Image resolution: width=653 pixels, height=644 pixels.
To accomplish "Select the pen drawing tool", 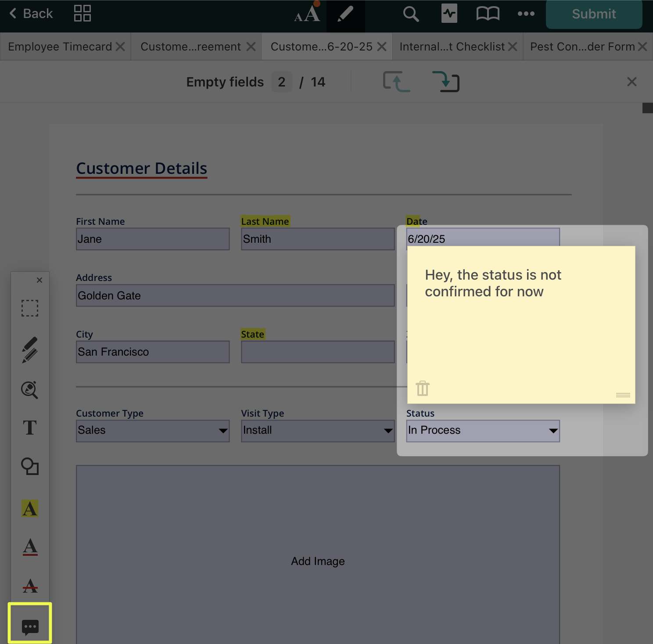I will 30,350.
